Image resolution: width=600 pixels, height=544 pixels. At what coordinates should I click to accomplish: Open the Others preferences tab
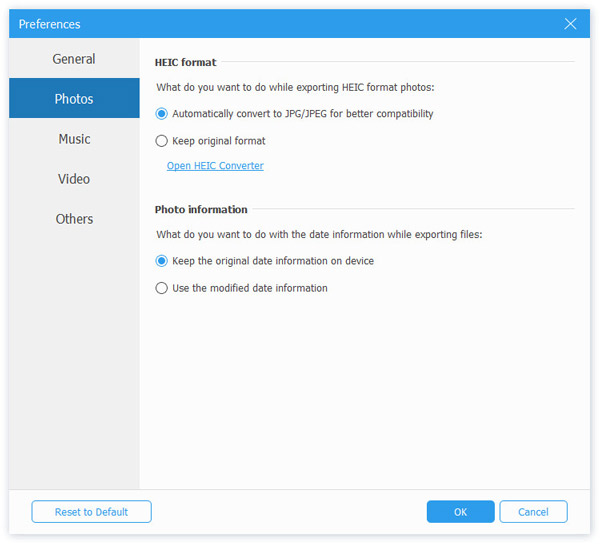pos(74,219)
